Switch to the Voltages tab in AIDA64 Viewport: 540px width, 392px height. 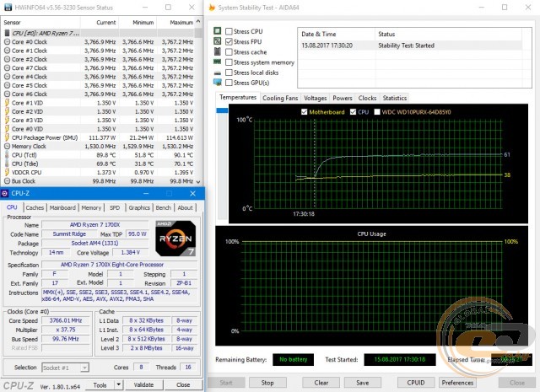tap(315, 98)
